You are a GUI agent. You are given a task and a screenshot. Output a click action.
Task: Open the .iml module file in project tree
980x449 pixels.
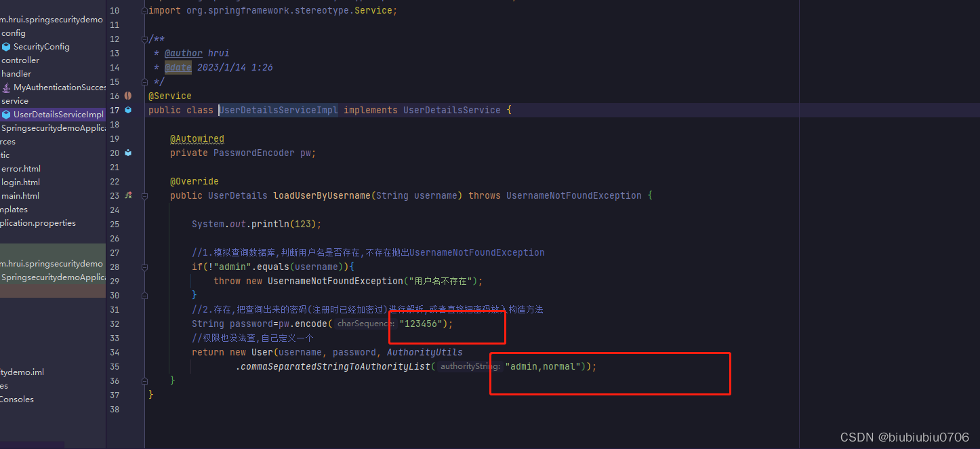point(22,372)
